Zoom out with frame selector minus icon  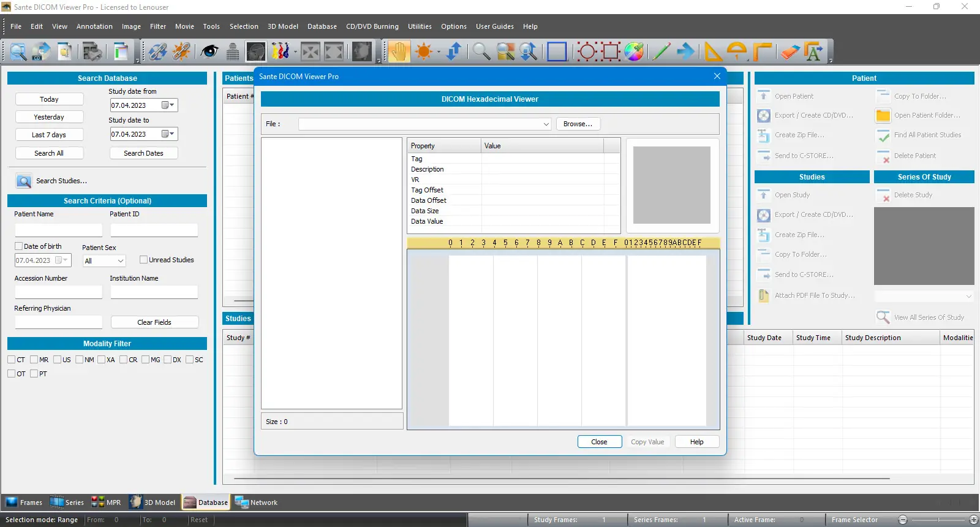click(902, 520)
